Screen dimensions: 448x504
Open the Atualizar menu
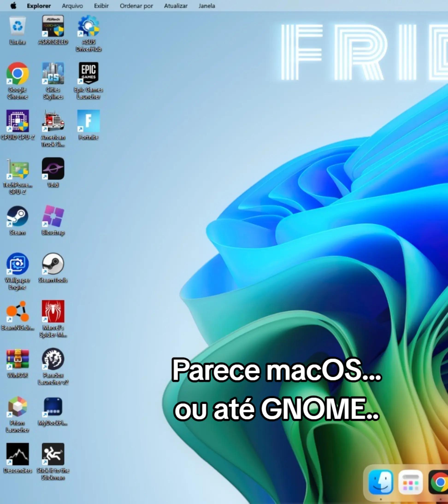coord(176,6)
